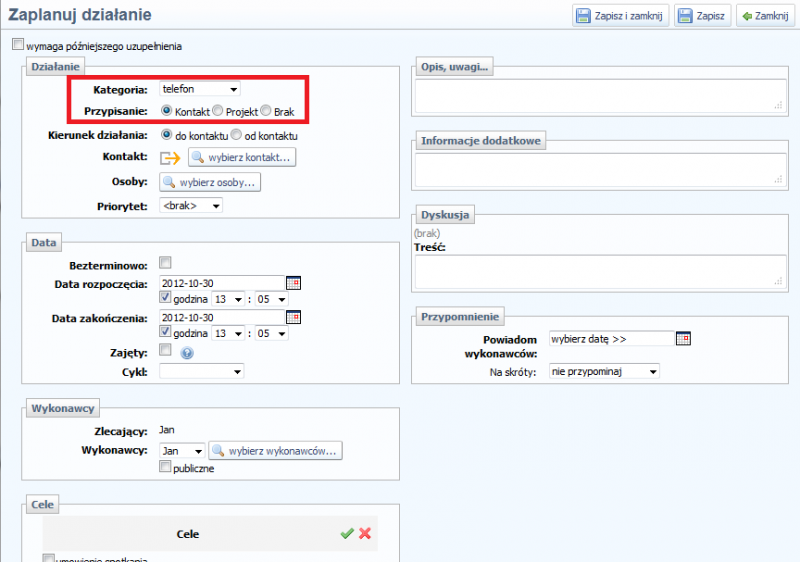Click the Data rozpoczęcia date field
The width and height of the screenshot is (800, 562).
[221, 283]
